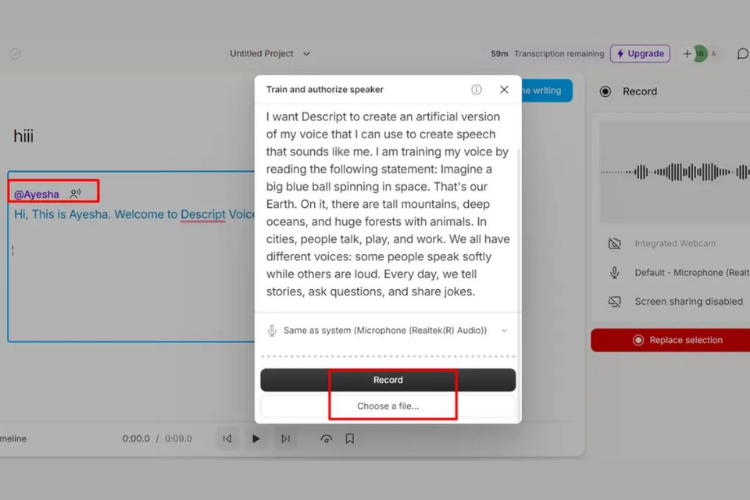The width and height of the screenshot is (750, 500).
Task: Click the timeline label at bottom left
Action: pyautogui.click(x=13, y=439)
